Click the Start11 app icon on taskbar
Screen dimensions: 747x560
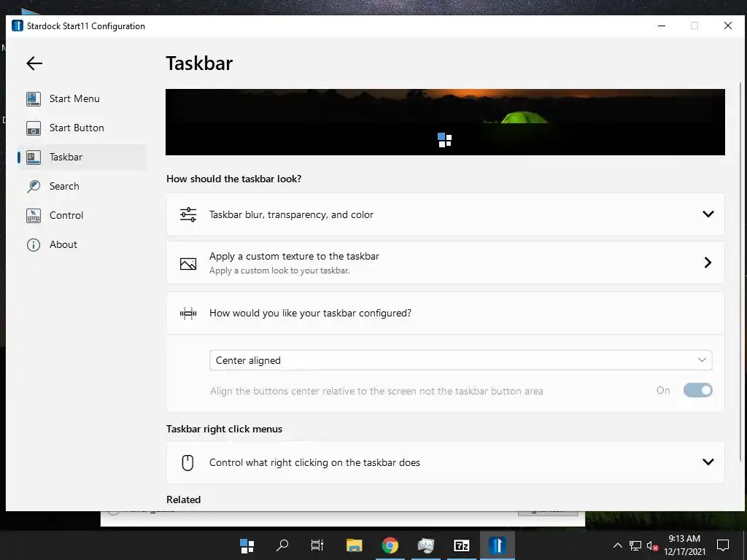click(x=497, y=545)
